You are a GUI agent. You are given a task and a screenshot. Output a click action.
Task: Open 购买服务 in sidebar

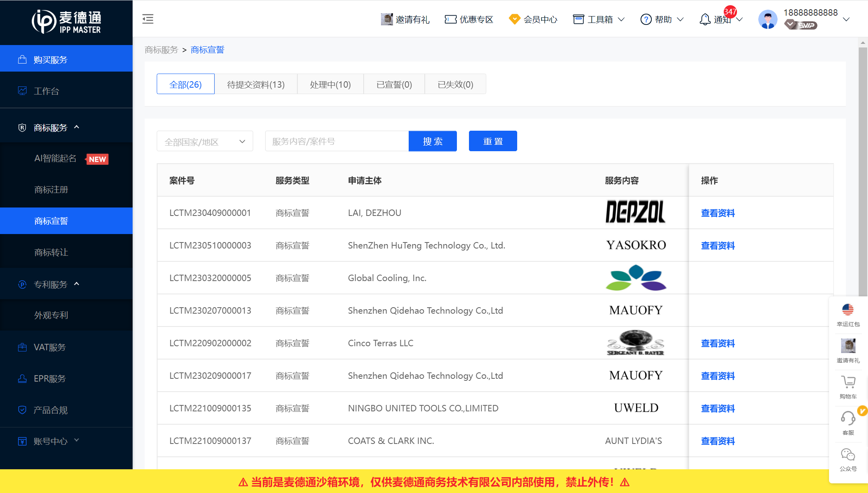pos(66,59)
